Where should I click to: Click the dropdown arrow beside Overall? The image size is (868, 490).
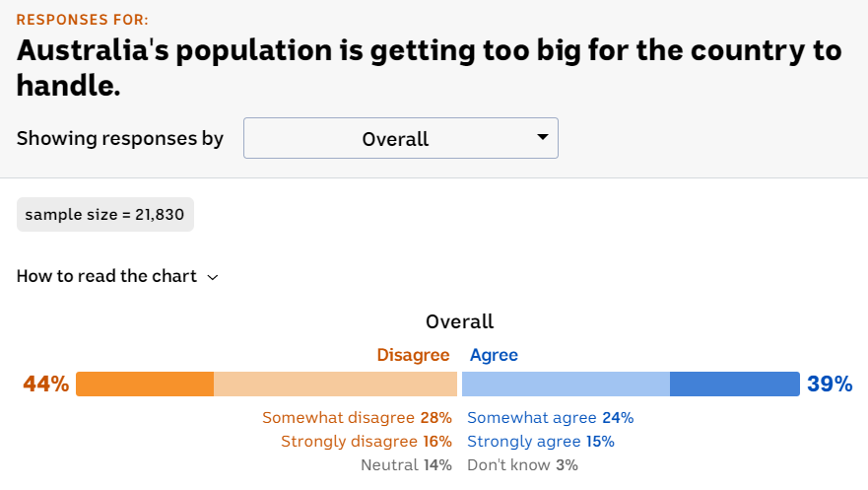pyautogui.click(x=542, y=138)
